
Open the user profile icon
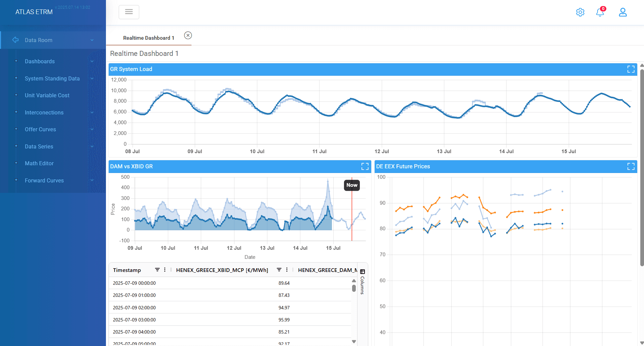[x=623, y=12]
